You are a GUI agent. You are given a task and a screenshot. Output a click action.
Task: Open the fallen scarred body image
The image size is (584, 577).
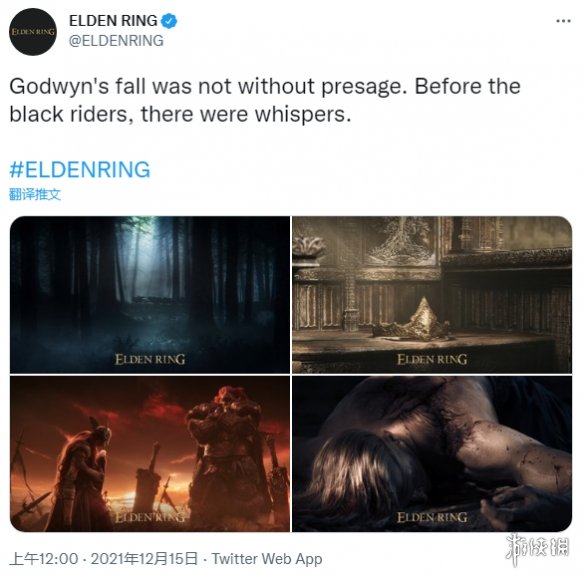432,454
